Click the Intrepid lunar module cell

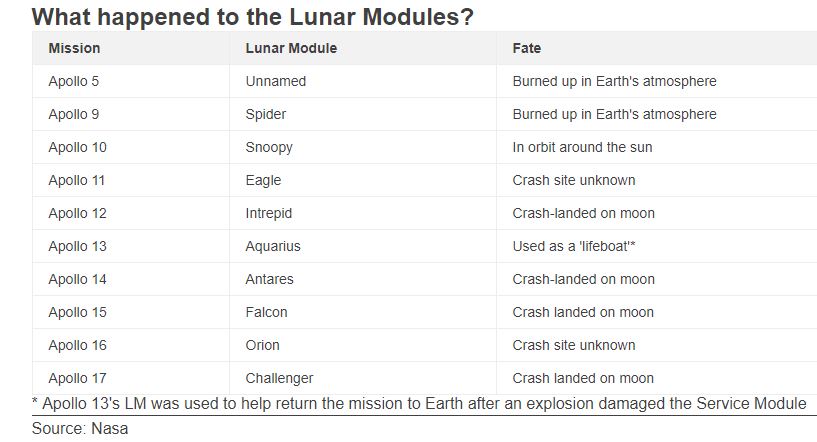[269, 213]
